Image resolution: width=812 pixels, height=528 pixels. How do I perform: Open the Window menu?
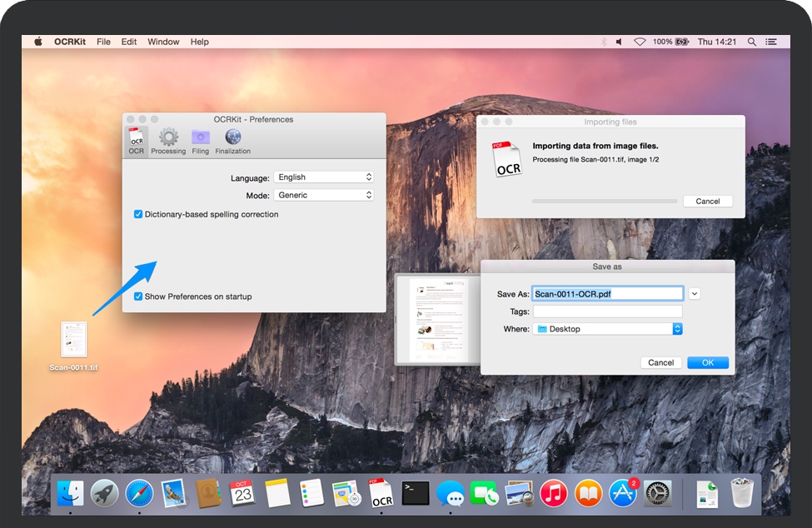(162, 42)
